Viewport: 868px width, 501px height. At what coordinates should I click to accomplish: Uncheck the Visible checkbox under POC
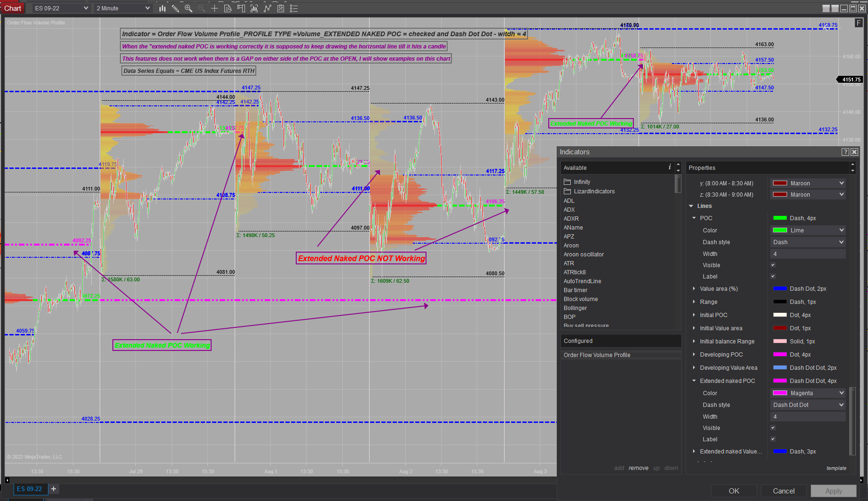(x=773, y=265)
